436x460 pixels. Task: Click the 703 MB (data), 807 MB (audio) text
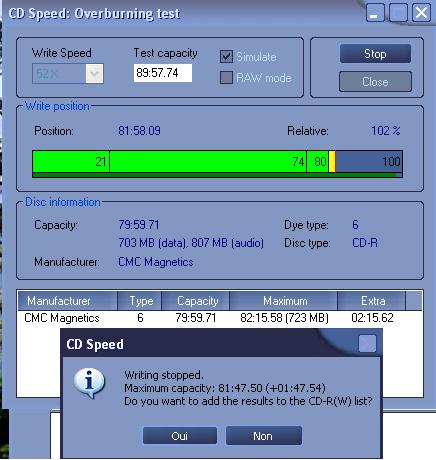click(x=191, y=243)
